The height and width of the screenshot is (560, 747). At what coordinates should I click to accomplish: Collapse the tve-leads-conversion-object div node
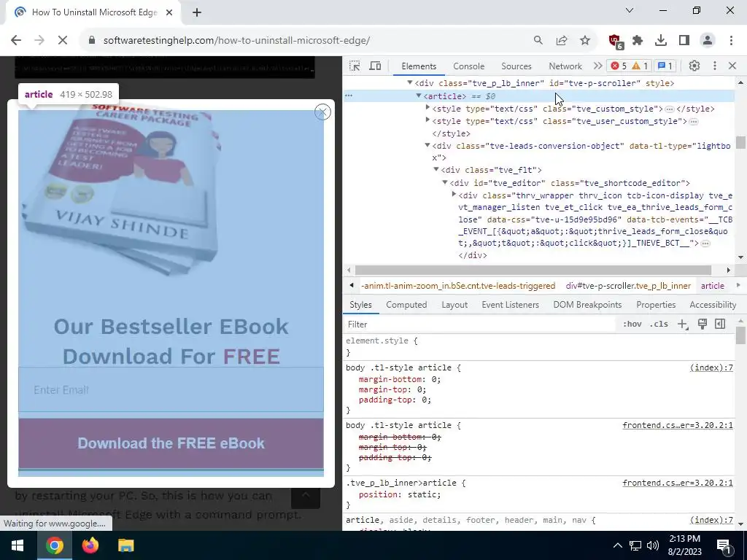tap(427, 145)
